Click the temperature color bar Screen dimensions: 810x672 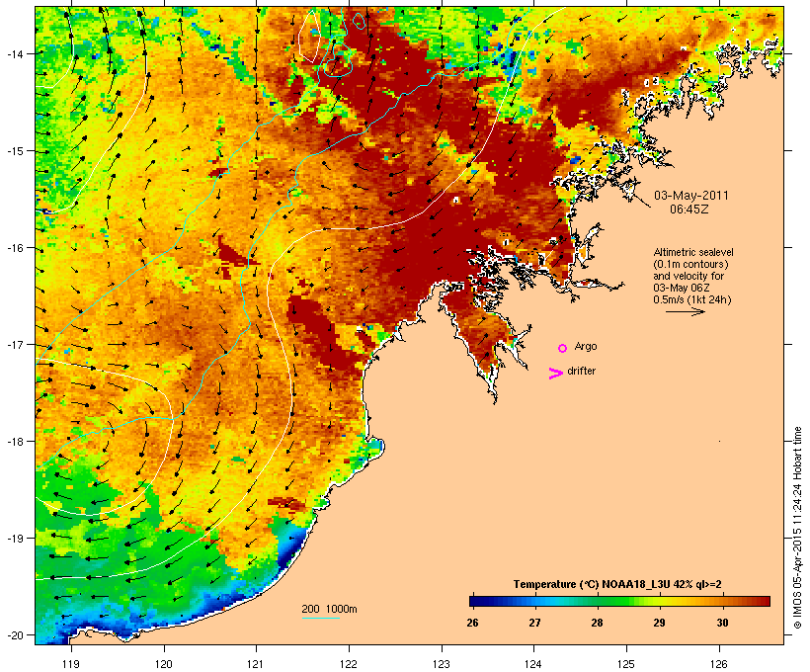click(x=619, y=601)
